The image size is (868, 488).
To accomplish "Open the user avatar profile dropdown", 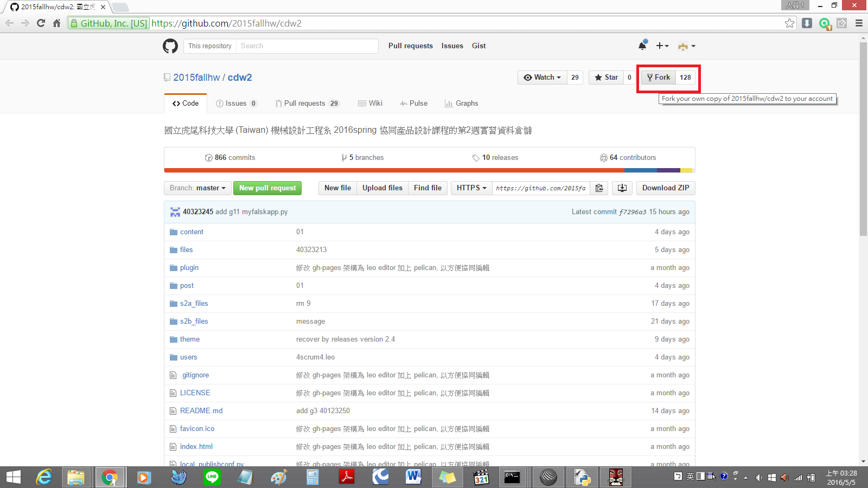I will click(686, 46).
